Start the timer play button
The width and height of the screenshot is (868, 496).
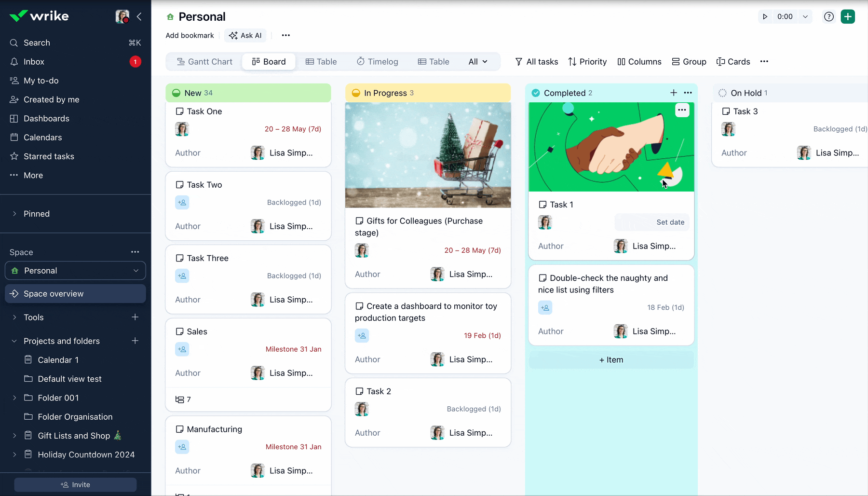pos(765,16)
